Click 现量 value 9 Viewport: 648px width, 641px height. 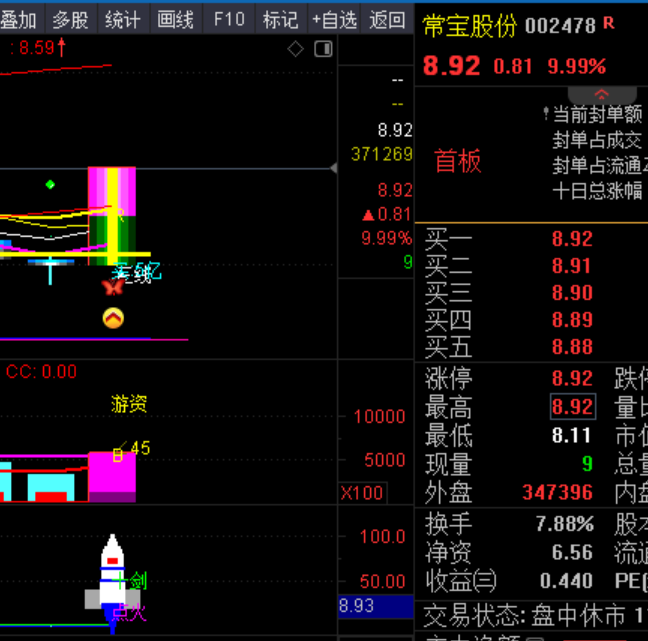point(587,464)
